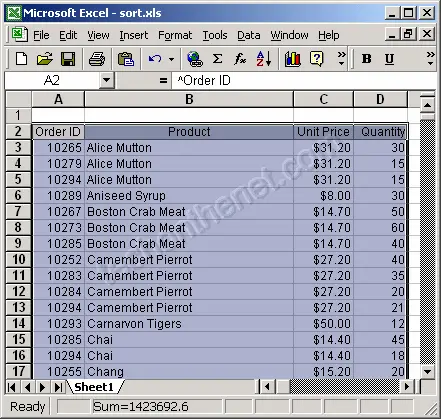Viewport: 441px width, 419px height.
Task: Toggle Bold formatting
Action: pyautogui.click(x=366, y=59)
